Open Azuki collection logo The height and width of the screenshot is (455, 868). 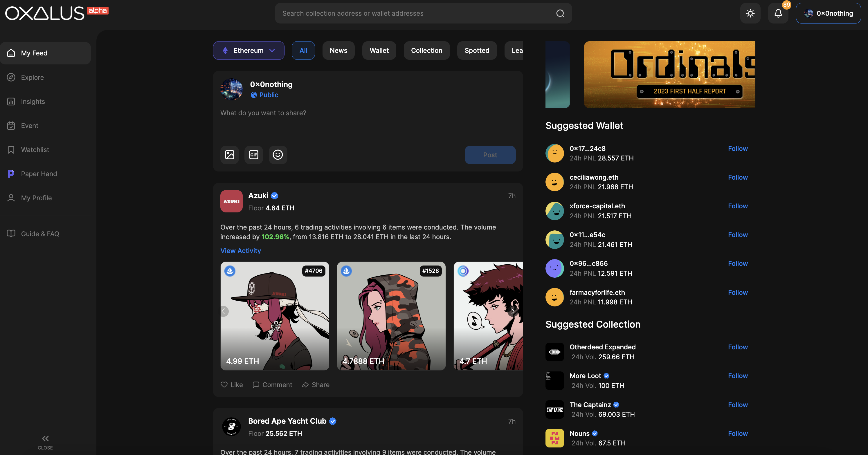coord(231,201)
